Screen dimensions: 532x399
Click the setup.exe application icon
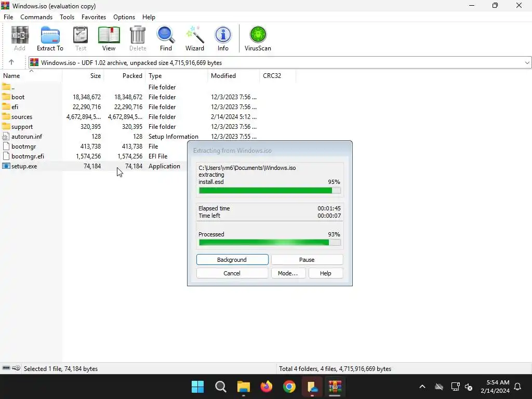6,166
